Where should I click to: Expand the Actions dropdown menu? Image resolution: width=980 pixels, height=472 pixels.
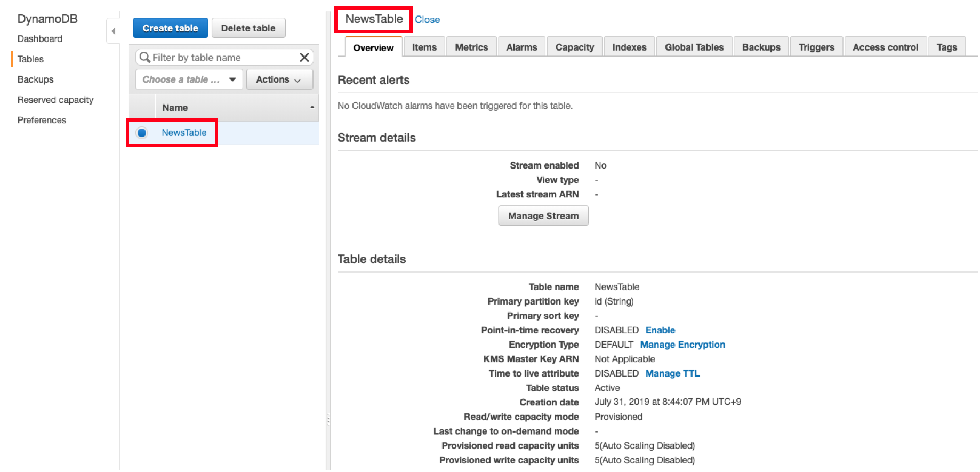coord(279,79)
